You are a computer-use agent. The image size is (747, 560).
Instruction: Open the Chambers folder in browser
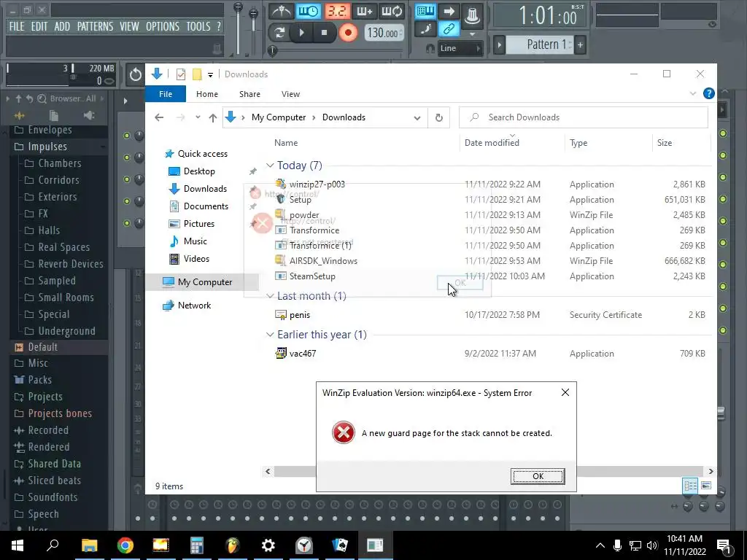59,163
